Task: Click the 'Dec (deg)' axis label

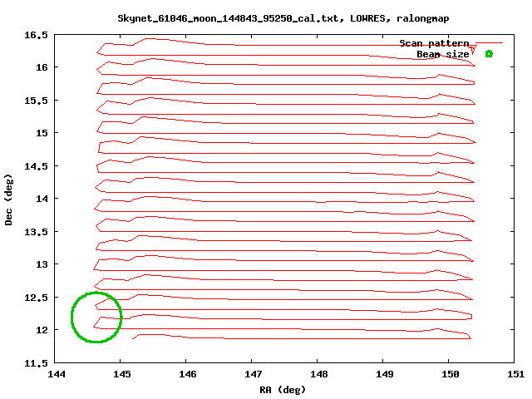Action: (x=8, y=199)
